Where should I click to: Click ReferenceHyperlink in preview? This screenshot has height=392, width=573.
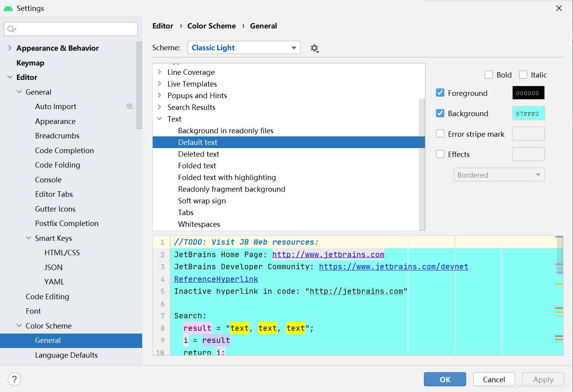(216, 279)
